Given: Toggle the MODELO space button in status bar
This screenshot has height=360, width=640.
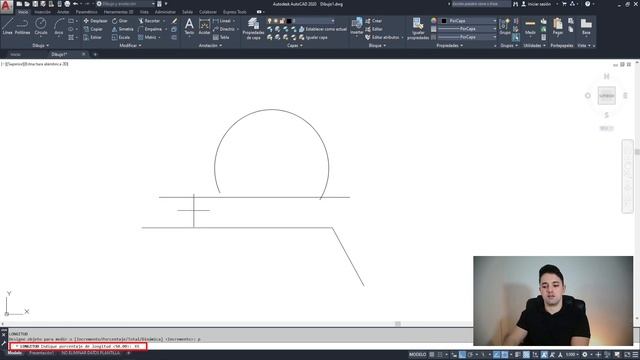Looking at the screenshot, I should point(417,355).
